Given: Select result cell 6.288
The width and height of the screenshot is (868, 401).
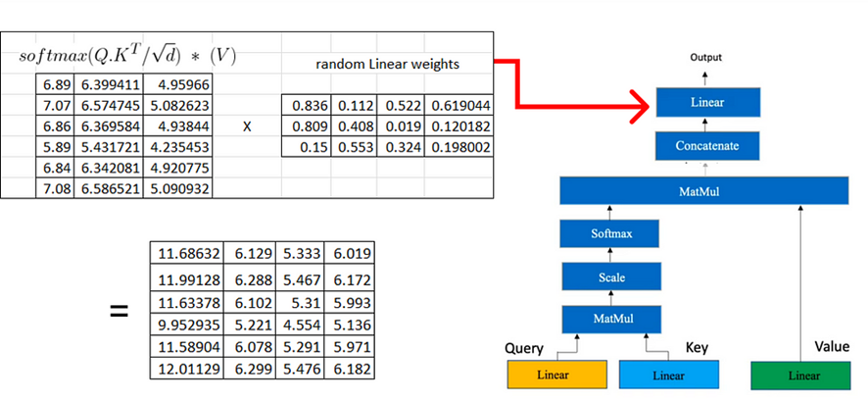Looking at the screenshot, I should (250, 278).
